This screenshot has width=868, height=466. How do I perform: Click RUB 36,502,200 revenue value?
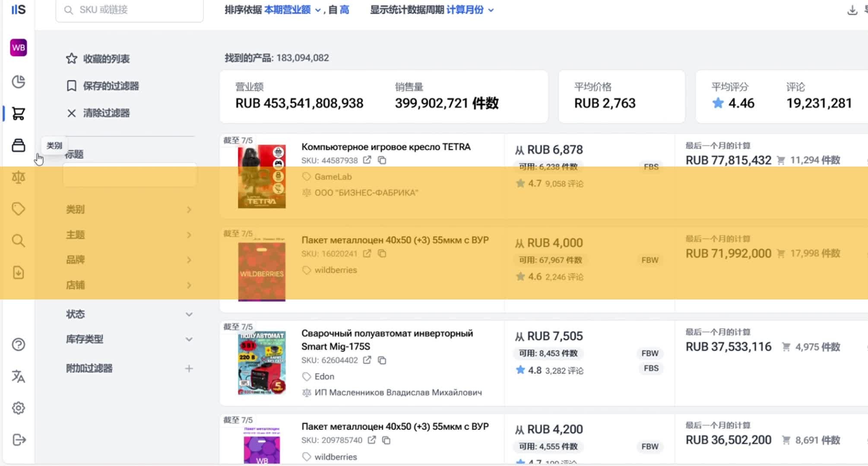729,440
